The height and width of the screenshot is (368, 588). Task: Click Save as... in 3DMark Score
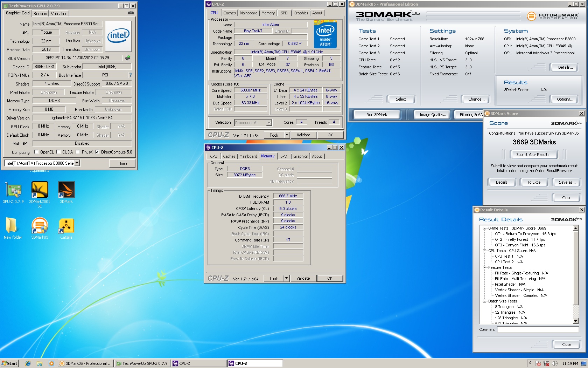567,182
